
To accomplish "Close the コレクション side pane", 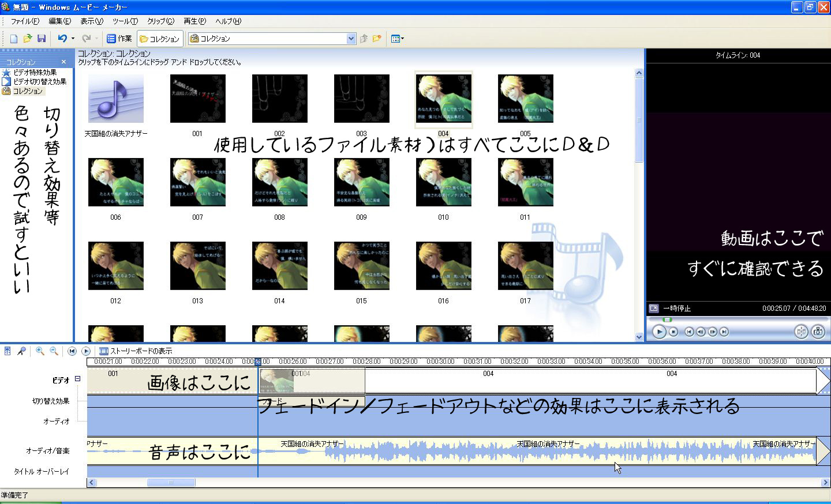I will tap(64, 62).
